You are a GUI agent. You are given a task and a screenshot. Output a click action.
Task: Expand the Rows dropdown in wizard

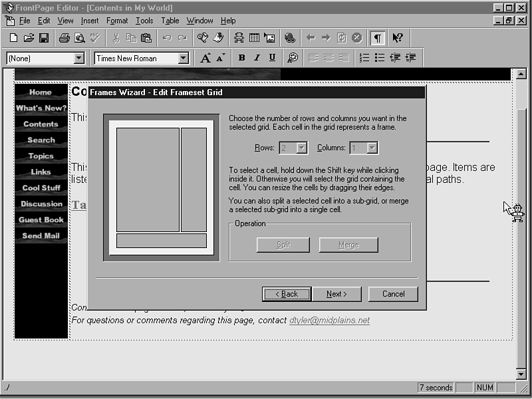point(302,148)
